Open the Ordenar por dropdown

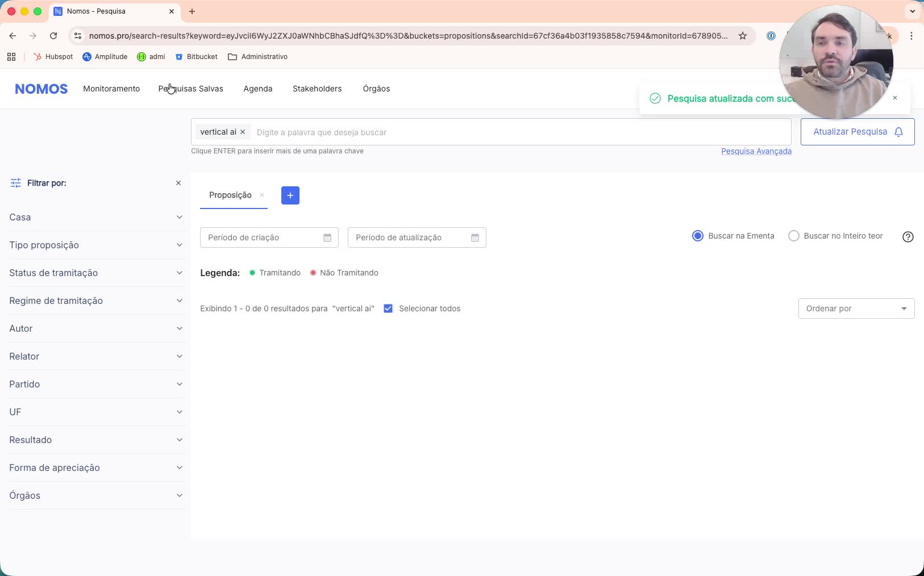pyautogui.click(x=856, y=308)
